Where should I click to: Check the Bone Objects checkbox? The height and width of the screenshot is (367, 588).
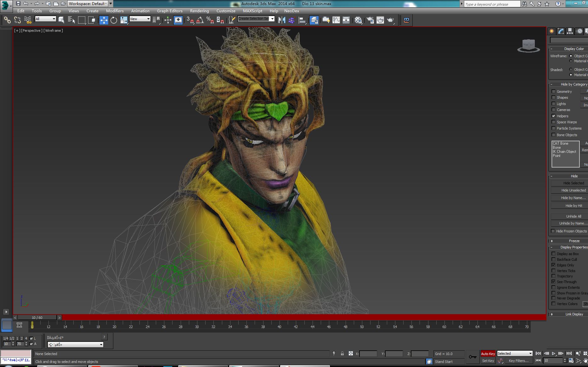(x=553, y=135)
